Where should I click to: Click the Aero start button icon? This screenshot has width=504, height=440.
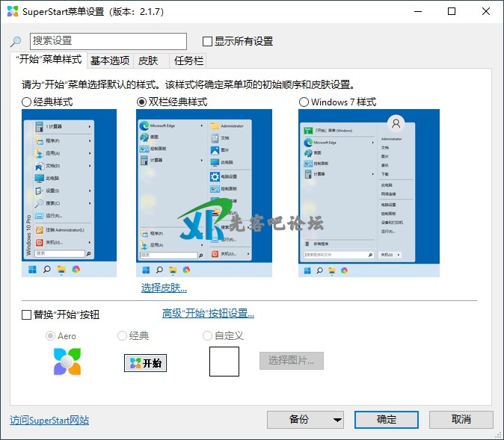tap(67, 362)
